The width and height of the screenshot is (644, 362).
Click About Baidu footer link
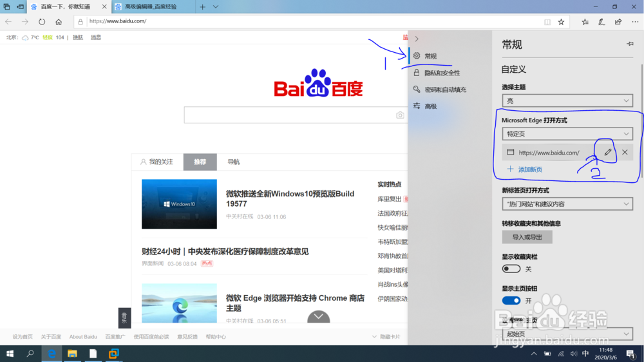83,336
